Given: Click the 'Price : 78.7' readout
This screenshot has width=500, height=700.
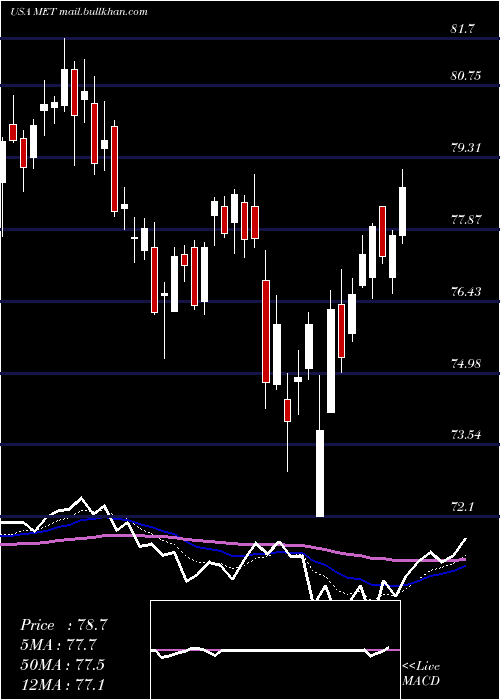Looking at the screenshot, I should point(63,625).
